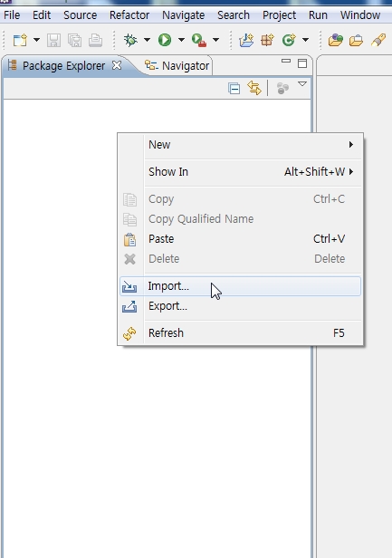This screenshot has width=392, height=558.
Task: Switch to the Navigator tab
Action: (177, 65)
